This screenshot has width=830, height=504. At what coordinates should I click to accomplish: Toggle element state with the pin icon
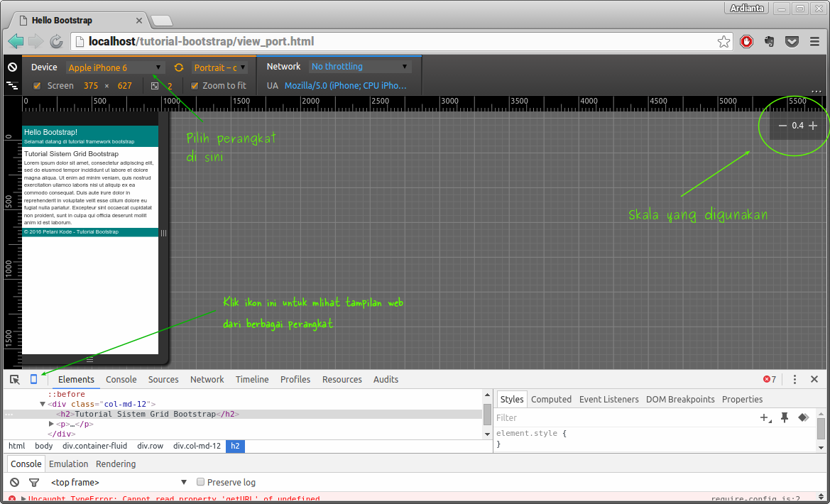[x=785, y=417]
